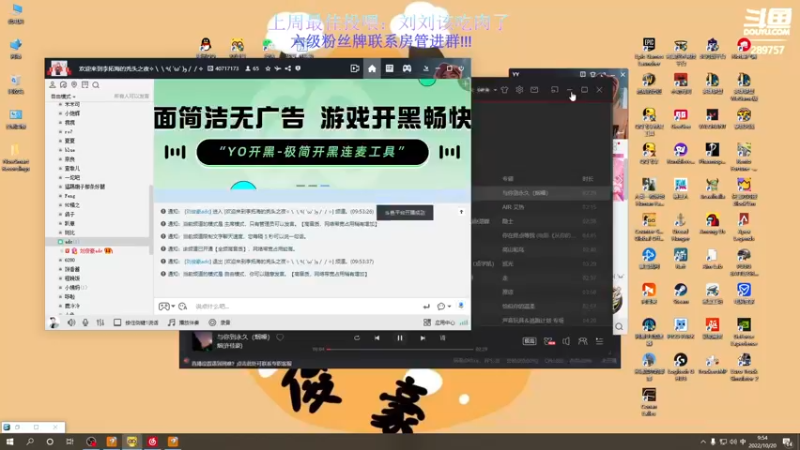Image resolution: width=800 pixels, height=450 pixels.
Task: Click the music player volume speaker icon
Action: click(566, 341)
